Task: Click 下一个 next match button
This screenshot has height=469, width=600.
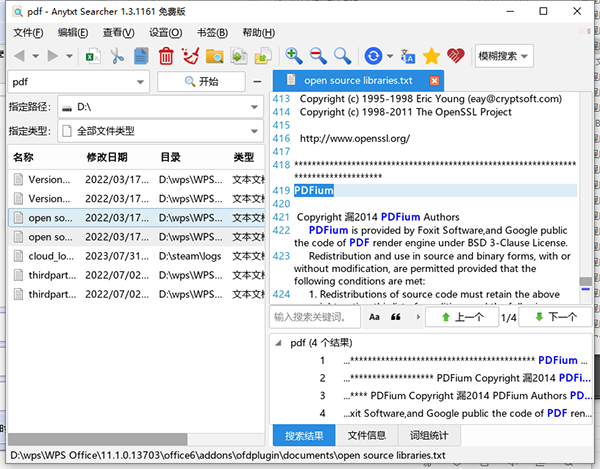Action: 556,317
